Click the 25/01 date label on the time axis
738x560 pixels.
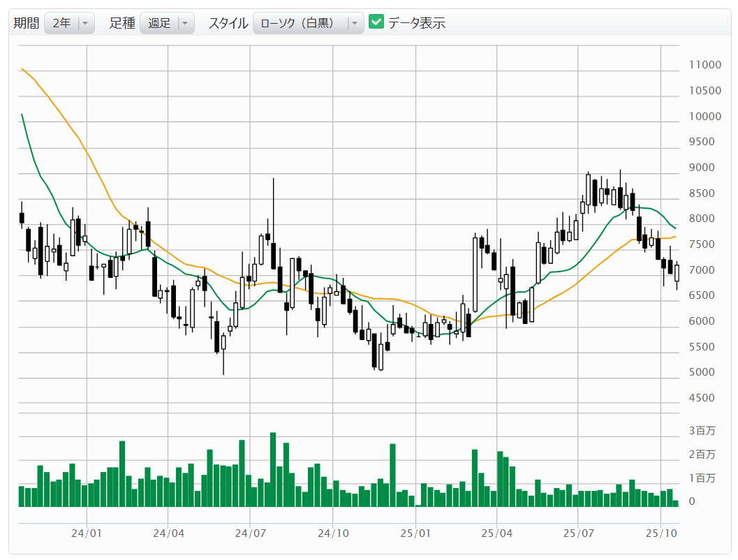[414, 534]
